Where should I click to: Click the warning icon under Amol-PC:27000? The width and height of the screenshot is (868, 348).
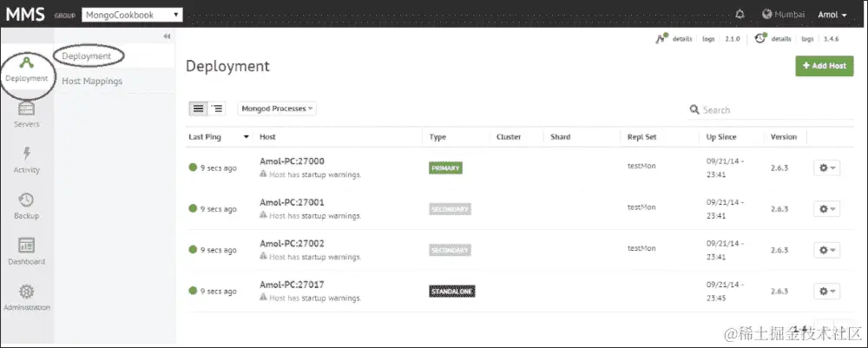(x=264, y=174)
